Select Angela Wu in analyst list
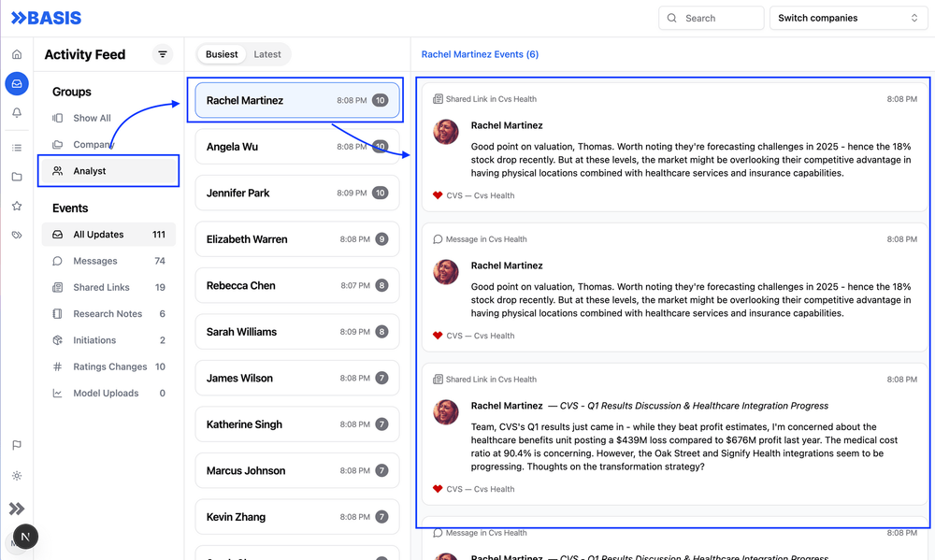This screenshot has width=935, height=560. [x=297, y=147]
